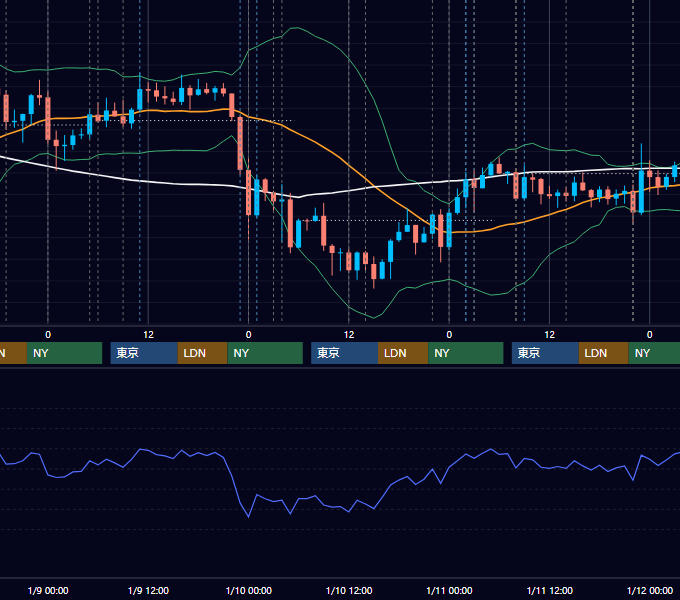Click hour label 0 above 1/11 00:00
Screen dimensions: 680x600
click(449, 335)
